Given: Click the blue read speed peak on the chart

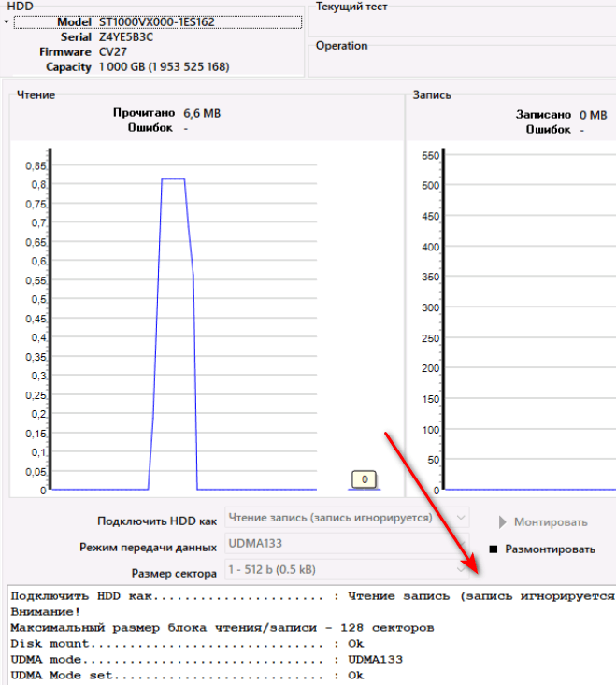Looking at the screenshot, I should (173, 178).
